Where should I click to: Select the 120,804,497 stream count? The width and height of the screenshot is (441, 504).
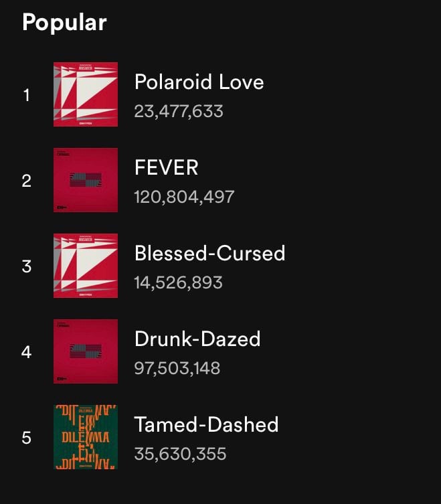(184, 197)
